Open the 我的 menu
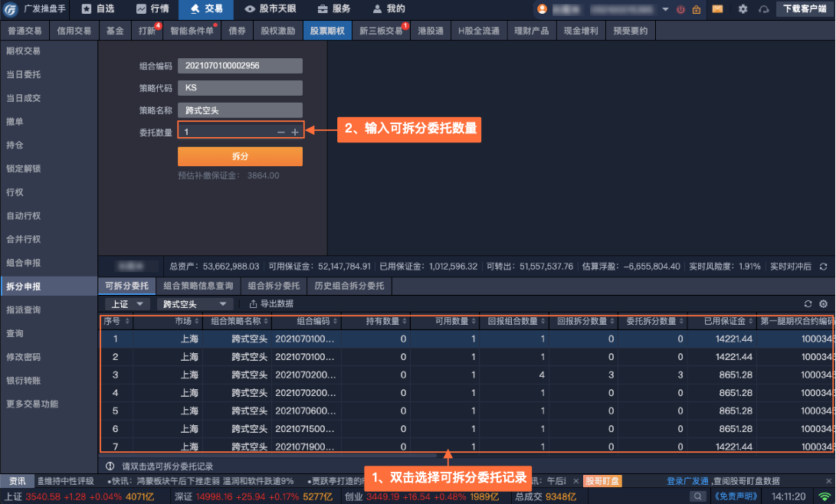This screenshot has height=504, width=836. tap(389, 9)
